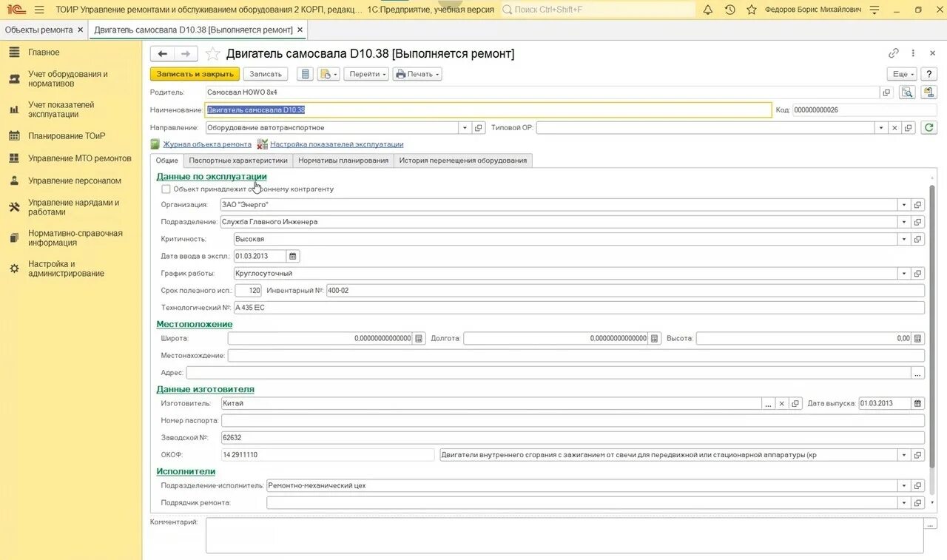Clear the Изготовитель field value
Image resolution: width=947 pixels, height=560 pixels.
[x=781, y=403]
